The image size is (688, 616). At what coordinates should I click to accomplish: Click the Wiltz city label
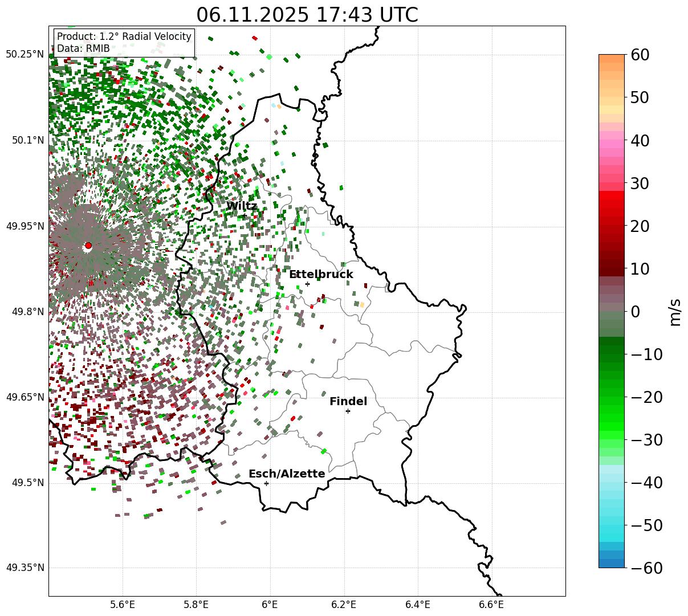242,206
